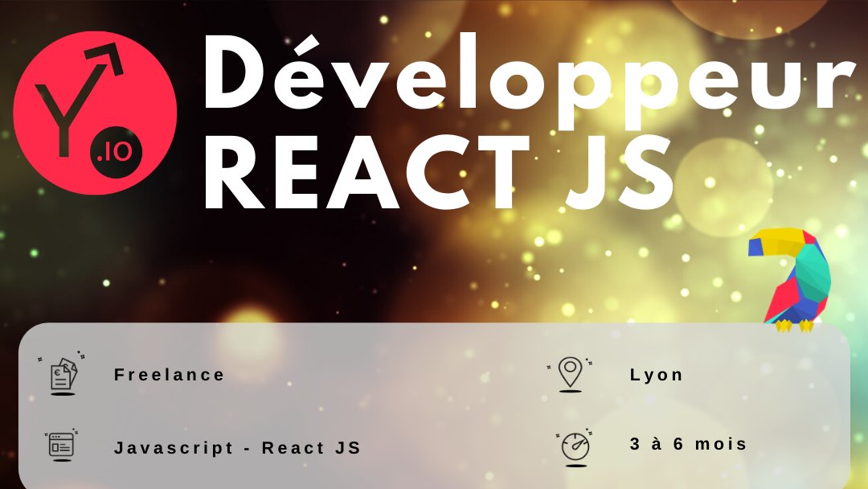Select the Freelance label
This screenshot has width=868, height=489.
coord(170,374)
